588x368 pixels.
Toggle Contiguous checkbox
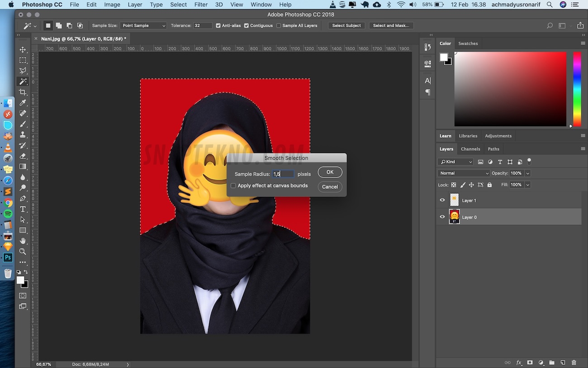click(x=247, y=26)
